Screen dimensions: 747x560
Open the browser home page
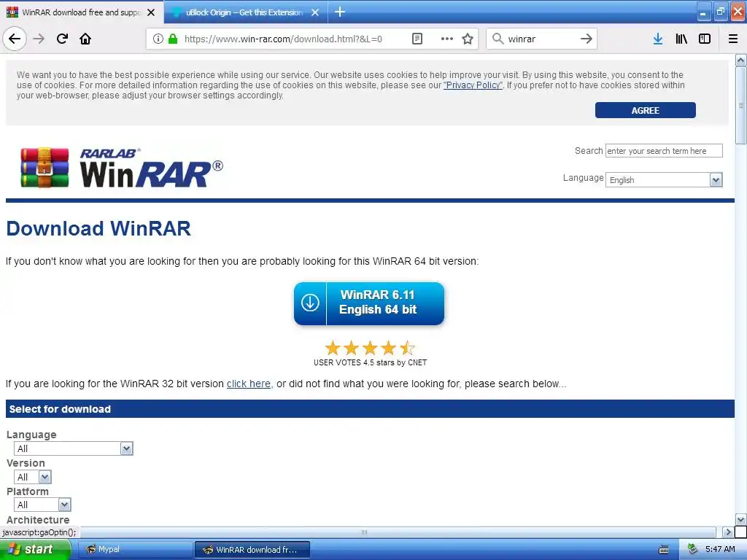85,39
